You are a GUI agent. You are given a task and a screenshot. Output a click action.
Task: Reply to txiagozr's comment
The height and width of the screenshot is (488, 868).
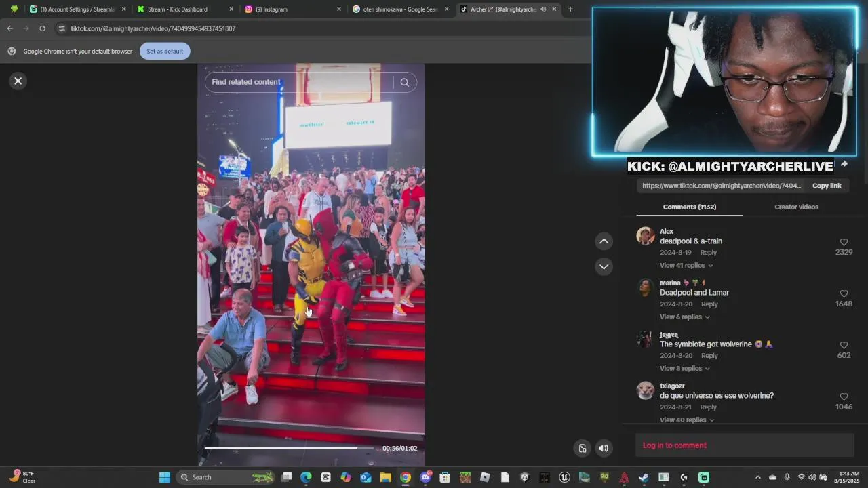708,407
